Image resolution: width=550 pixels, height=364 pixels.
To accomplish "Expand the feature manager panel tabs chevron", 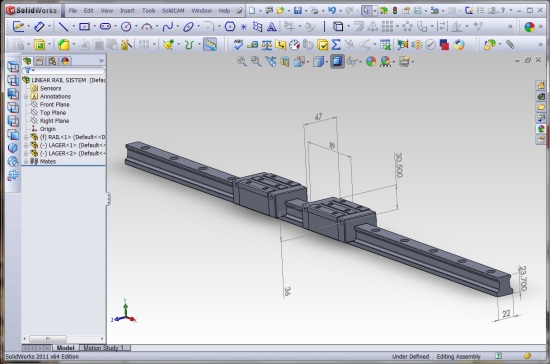I will click(x=101, y=61).
